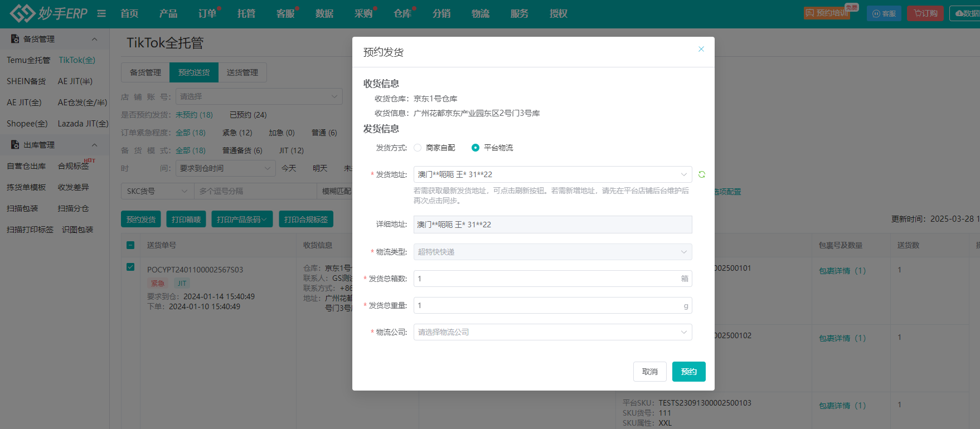Open the 客服 header button
980x429 pixels.
pos(884,13)
